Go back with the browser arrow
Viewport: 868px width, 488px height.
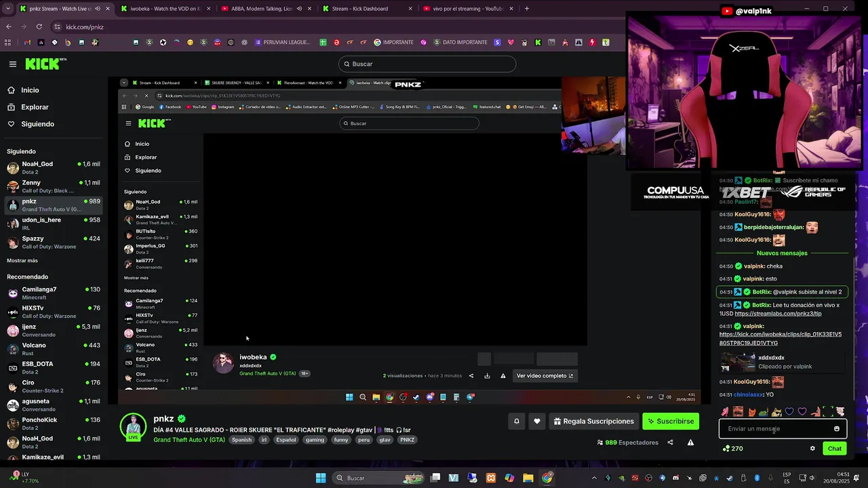tap(8, 27)
